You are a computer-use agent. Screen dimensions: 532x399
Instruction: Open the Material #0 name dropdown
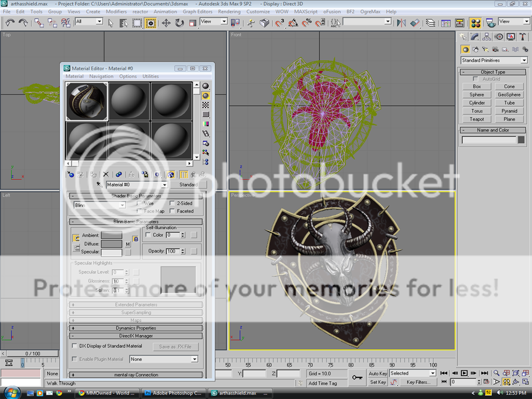coord(137,184)
